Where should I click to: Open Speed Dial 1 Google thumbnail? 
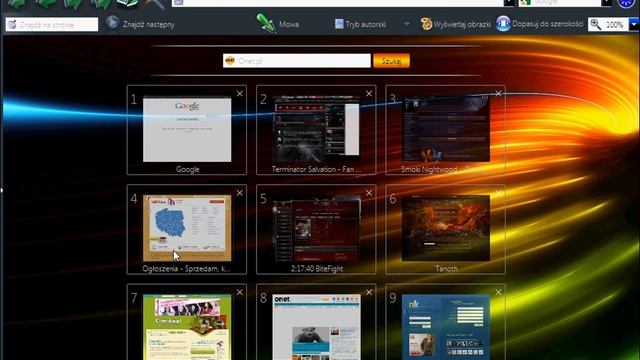[187, 129]
